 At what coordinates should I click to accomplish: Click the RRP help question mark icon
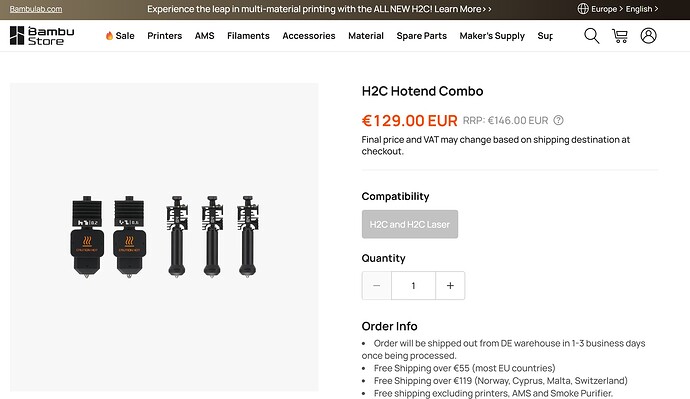click(558, 120)
